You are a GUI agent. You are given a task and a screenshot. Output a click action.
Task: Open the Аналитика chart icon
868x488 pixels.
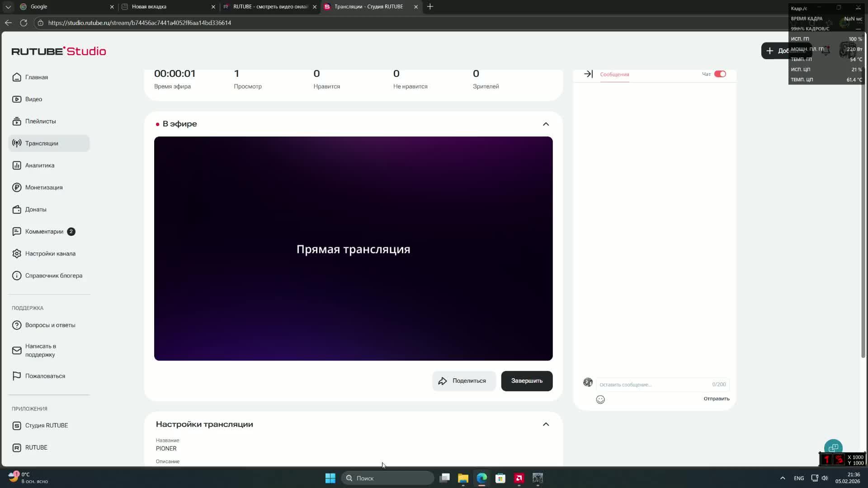tap(17, 165)
